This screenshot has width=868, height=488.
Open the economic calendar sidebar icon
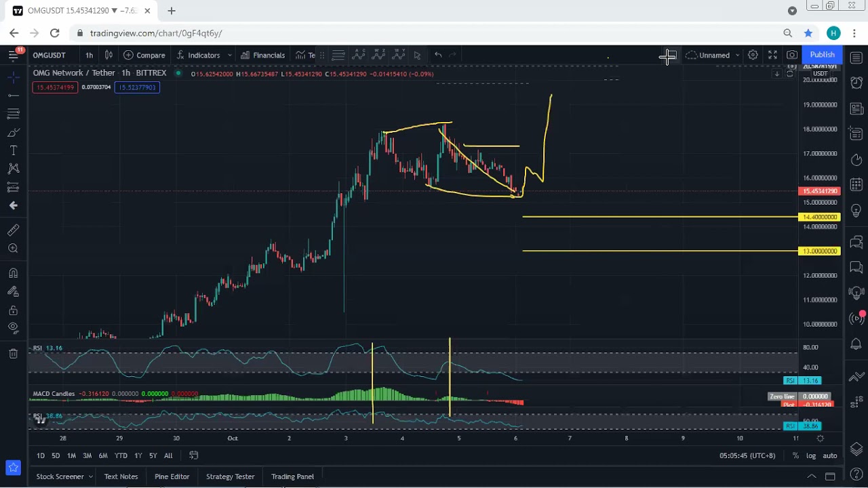click(x=856, y=184)
